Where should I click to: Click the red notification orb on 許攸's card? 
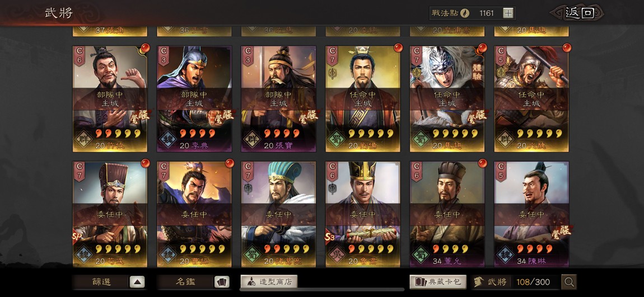click(x=145, y=48)
